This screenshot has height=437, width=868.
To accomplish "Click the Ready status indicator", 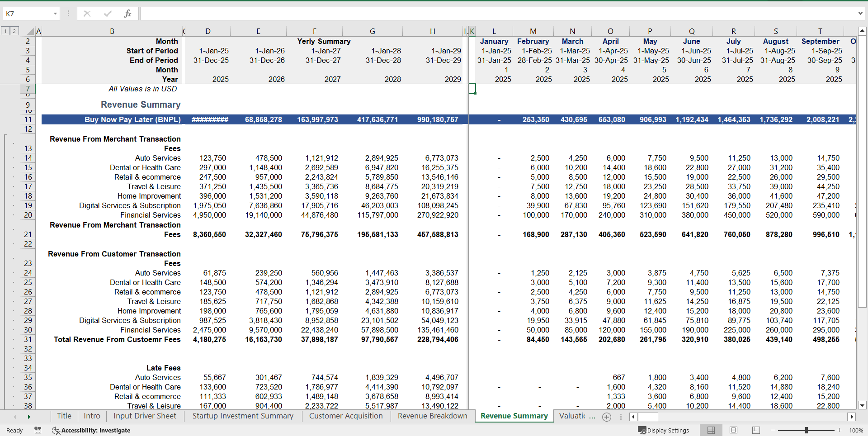I will (x=14, y=430).
